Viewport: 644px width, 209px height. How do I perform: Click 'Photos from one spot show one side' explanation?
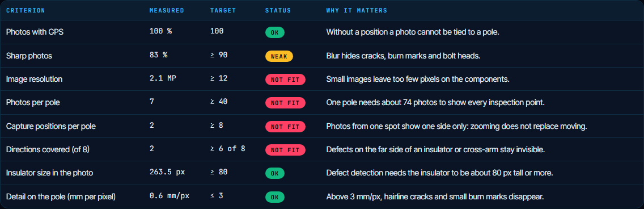click(457, 126)
